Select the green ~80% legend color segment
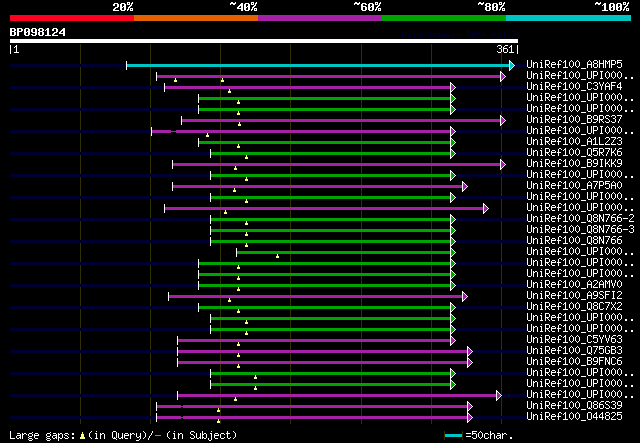 [x=444, y=18]
